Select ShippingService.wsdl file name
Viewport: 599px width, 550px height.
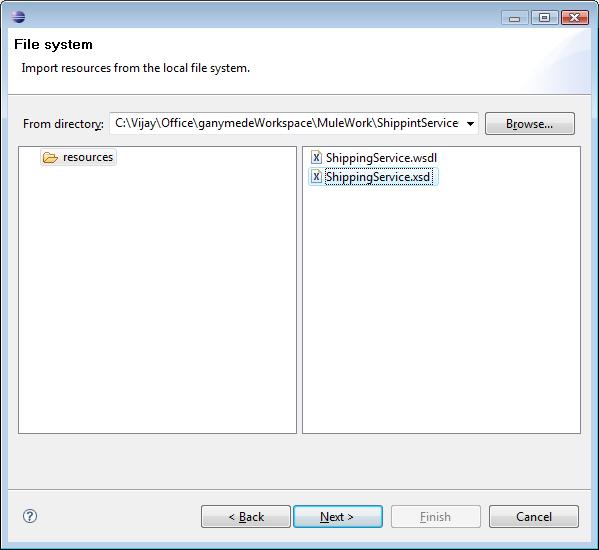[381, 158]
